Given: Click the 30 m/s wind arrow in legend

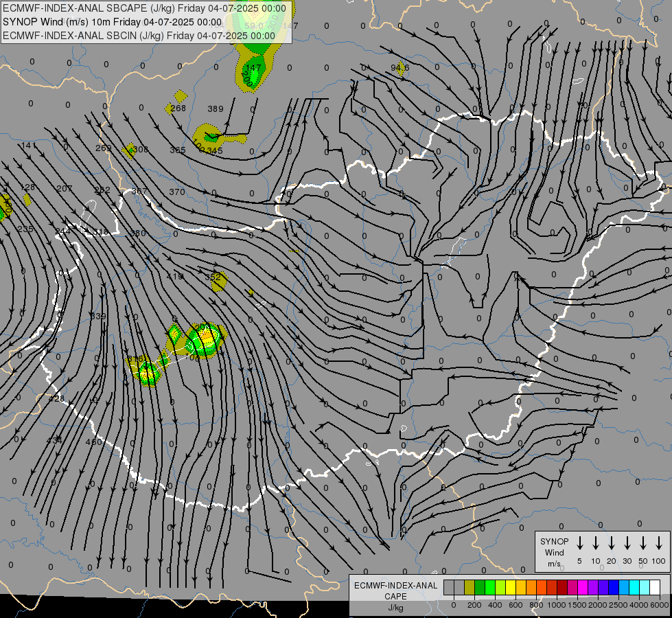Looking at the screenshot, I should point(627,543).
